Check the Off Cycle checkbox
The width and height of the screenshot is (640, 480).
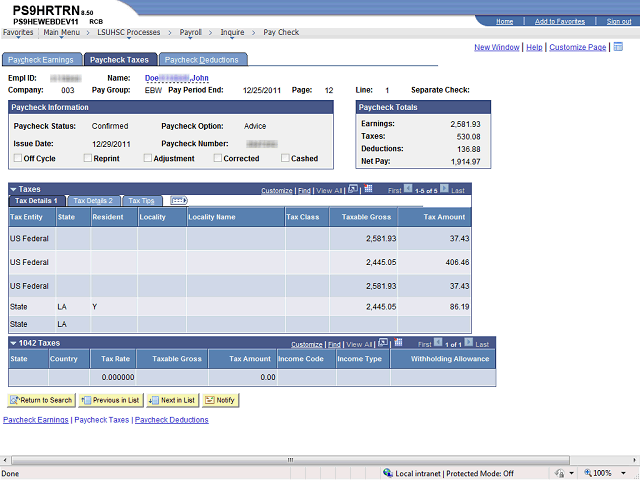(x=18, y=158)
